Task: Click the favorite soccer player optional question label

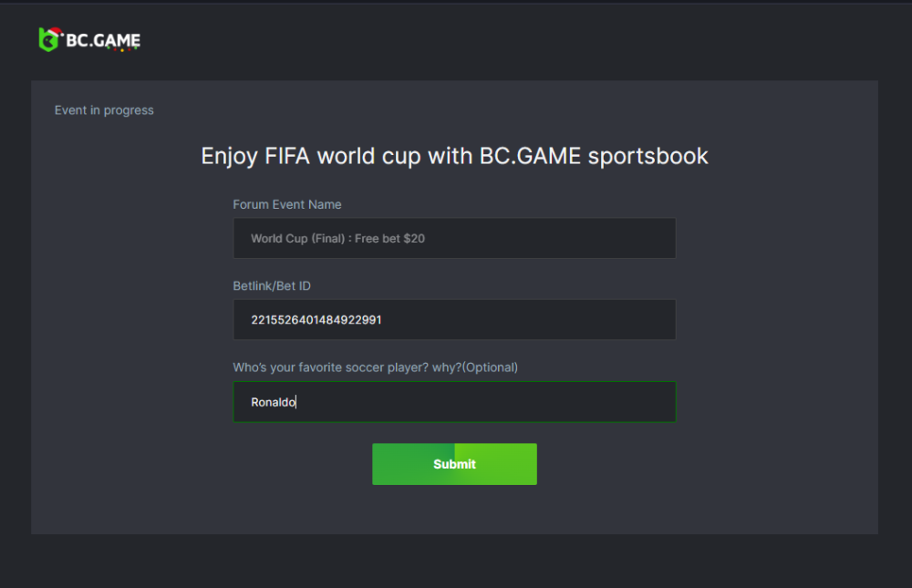Action: pos(376,366)
